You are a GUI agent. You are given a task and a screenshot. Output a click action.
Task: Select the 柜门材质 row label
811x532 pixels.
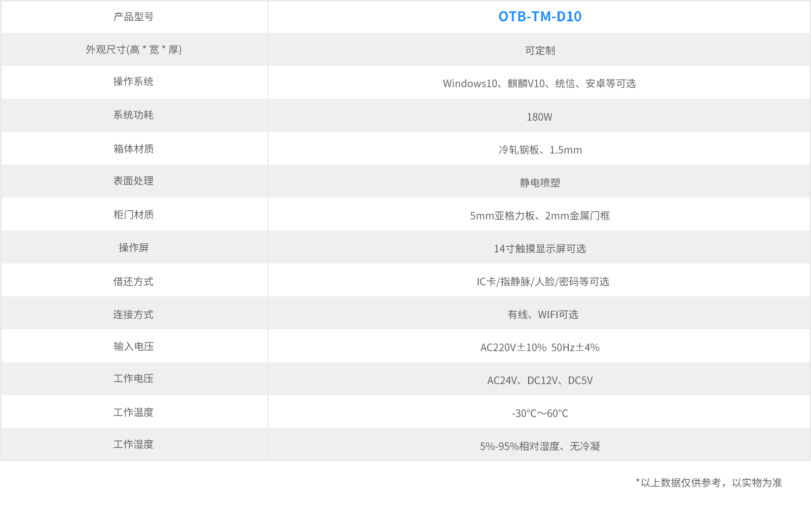[133, 215]
